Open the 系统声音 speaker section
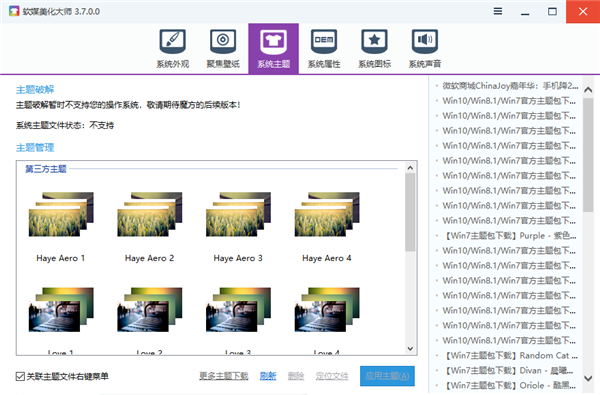The height and width of the screenshot is (395, 600). (x=425, y=49)
